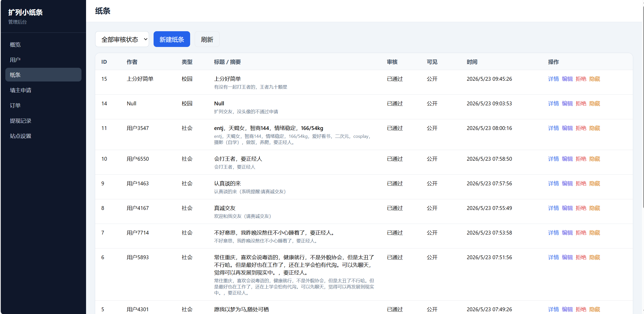This screenshot has height=314, width=644.
Task: View 详情 for 用户3547's note
Action: pos(553,128)
